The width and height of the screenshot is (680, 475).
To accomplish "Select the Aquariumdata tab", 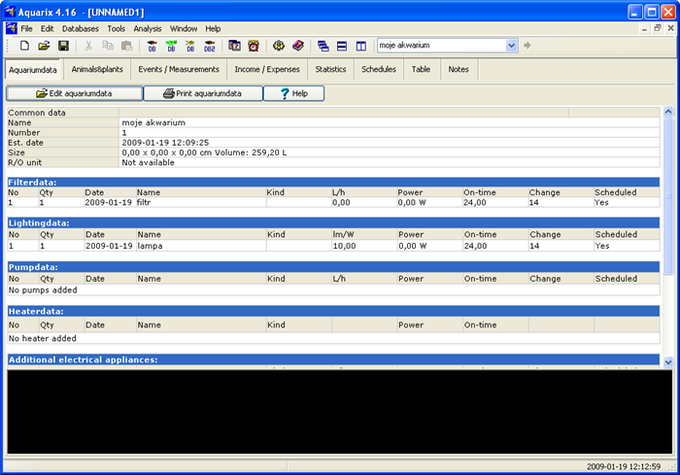I will 33,69.
